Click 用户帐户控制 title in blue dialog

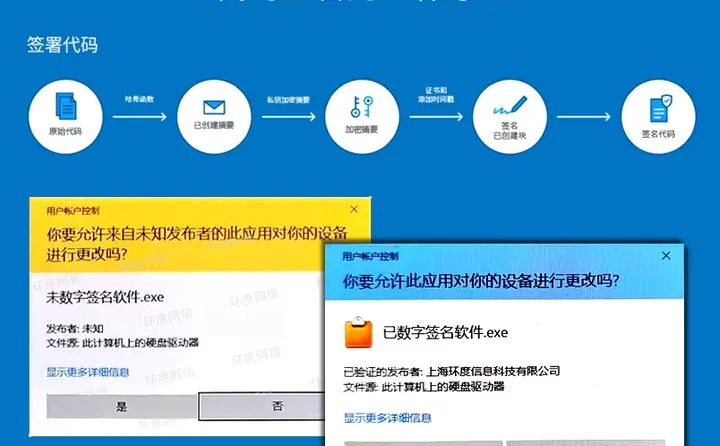370,256
